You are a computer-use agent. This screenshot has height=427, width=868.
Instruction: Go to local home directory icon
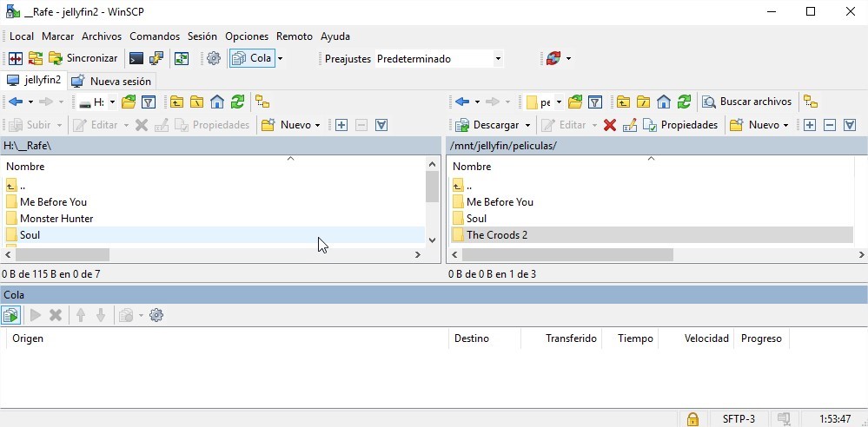(x=217, y=102)
